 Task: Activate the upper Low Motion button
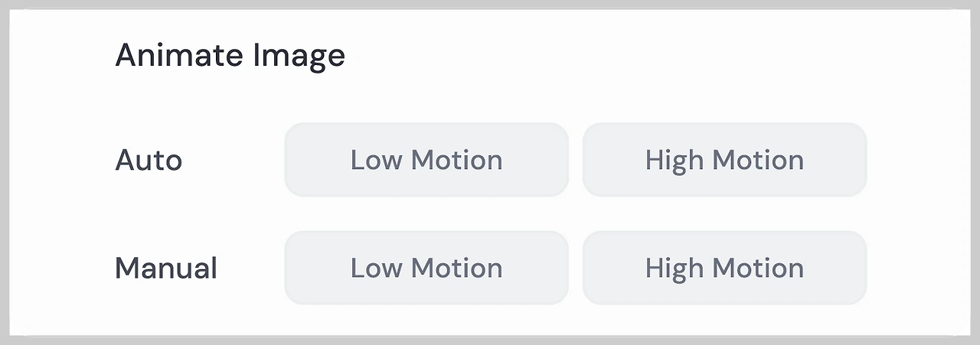point(426,160)
